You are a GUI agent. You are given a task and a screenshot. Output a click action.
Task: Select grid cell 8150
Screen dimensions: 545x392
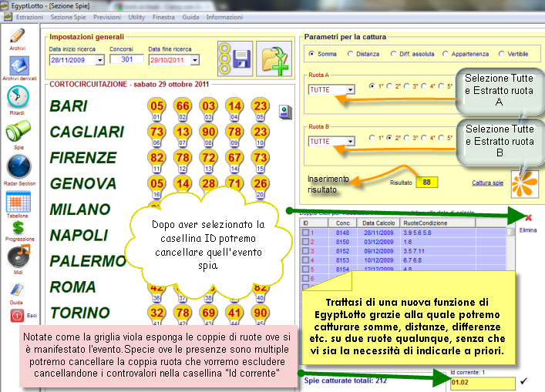click(343, 242)
